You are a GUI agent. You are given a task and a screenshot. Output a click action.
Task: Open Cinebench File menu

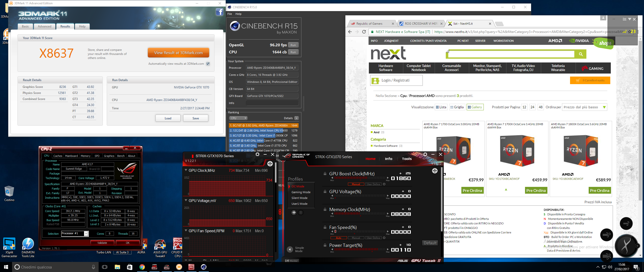pyautogui.click(x=230, y=14)
